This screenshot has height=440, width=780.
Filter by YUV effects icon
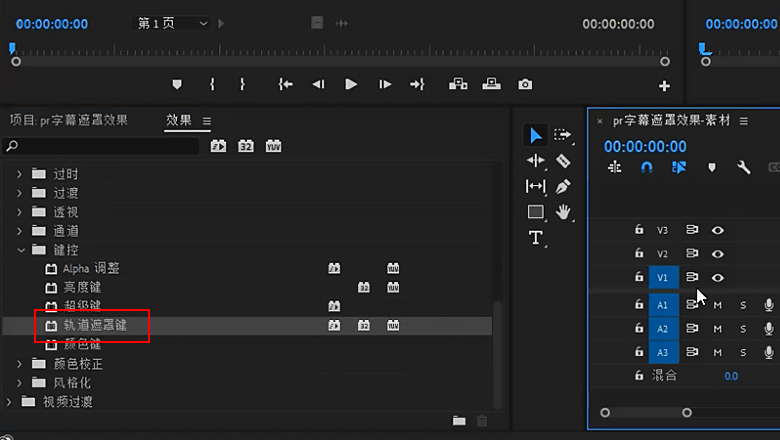click(274, 146)
